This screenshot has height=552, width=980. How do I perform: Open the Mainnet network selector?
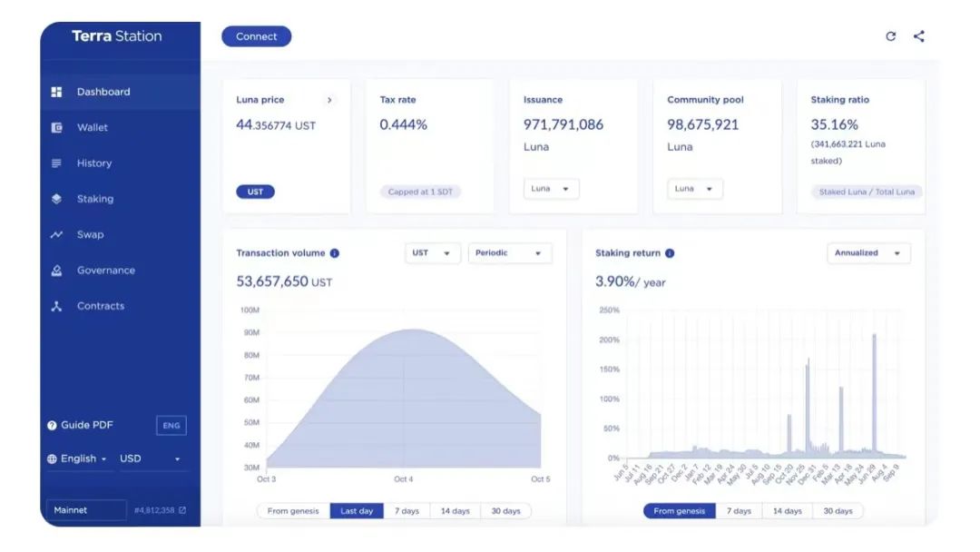click(x=86, y=510)
